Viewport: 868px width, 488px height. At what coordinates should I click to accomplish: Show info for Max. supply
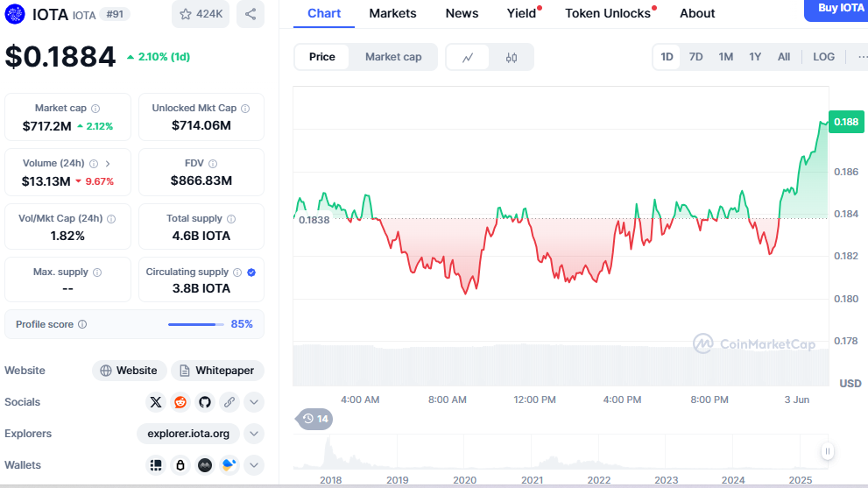tap(97, 272)
